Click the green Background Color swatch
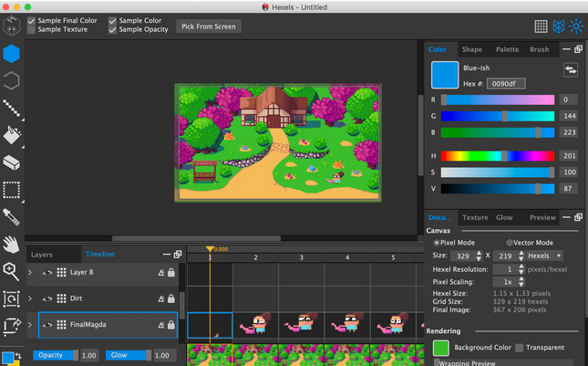 point(440,348)
